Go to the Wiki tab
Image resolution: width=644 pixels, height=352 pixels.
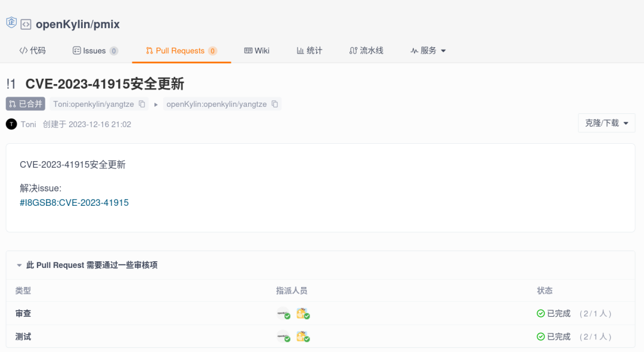257,51
